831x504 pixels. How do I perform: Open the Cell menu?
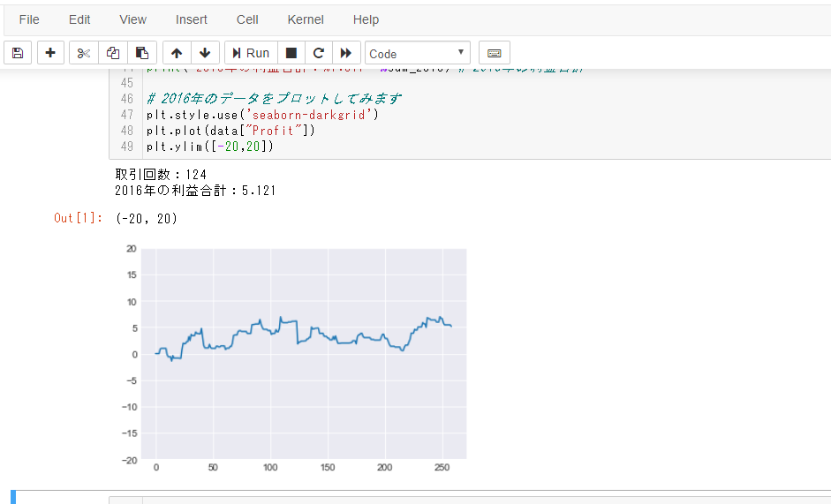(247, 19)
